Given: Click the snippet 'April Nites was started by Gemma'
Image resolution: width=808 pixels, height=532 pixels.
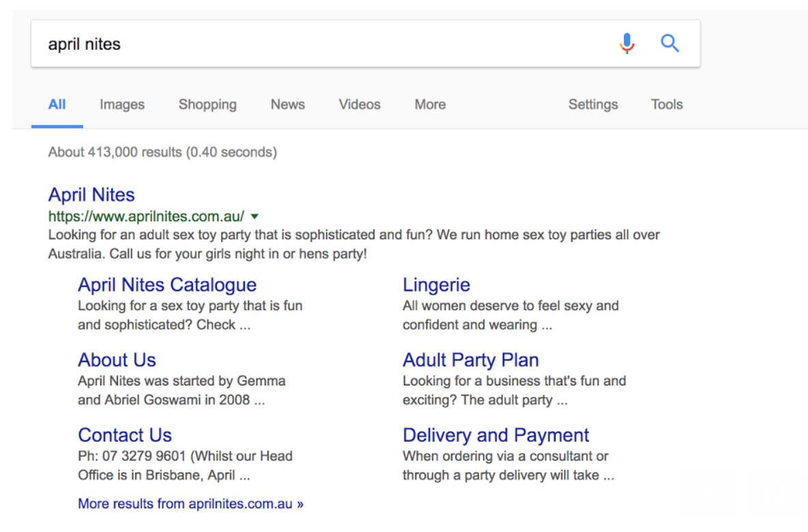Looking at the screenshot, I should pos(182,390).
